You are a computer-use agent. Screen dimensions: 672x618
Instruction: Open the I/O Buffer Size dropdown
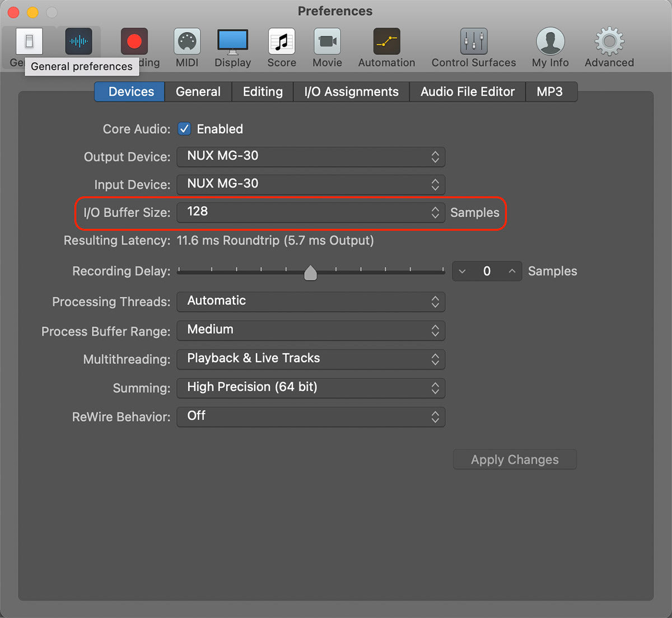[x=311, y=212]
